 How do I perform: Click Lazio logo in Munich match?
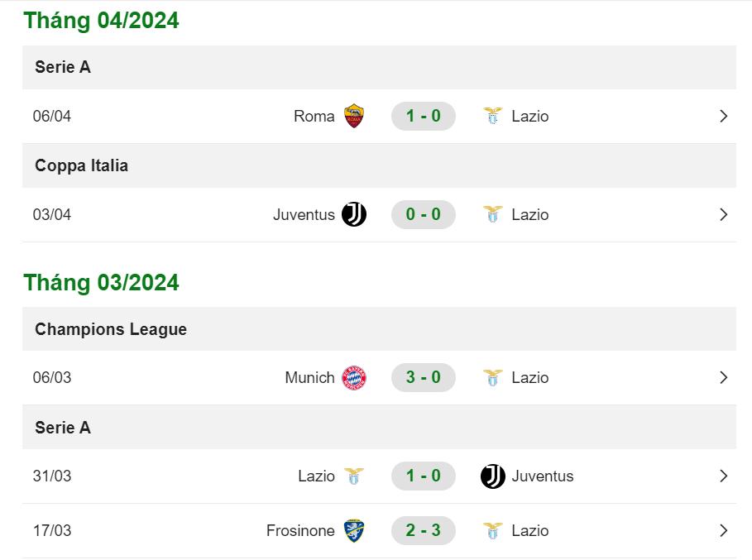click(x=492, y=378)
